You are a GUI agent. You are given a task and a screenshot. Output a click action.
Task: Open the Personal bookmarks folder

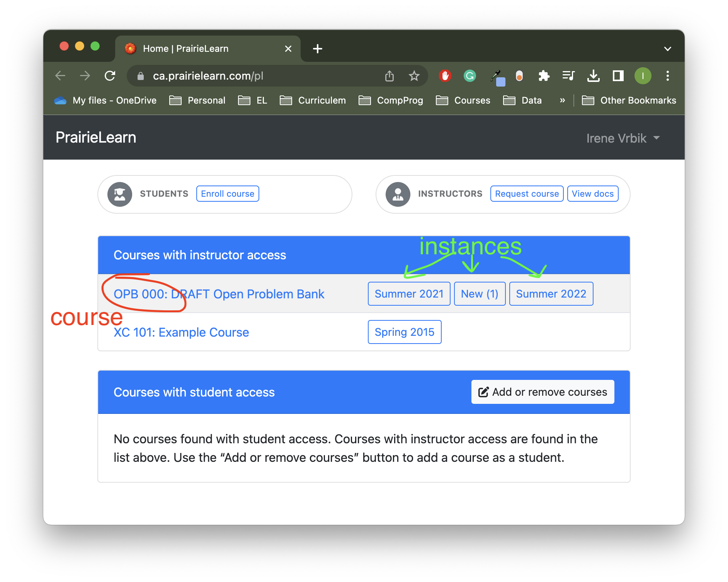click(x=197, y=100)
